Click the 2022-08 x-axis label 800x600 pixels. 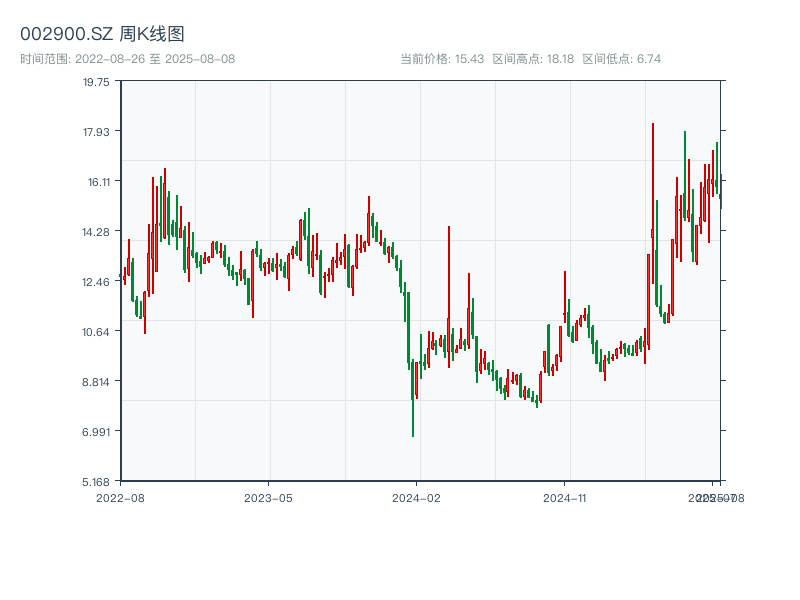pos(120,498)
